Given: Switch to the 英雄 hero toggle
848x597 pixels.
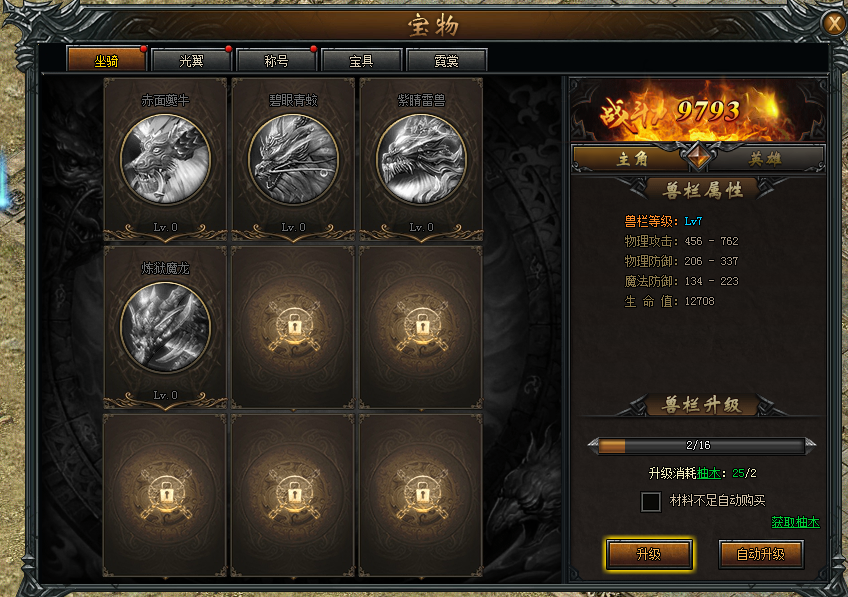Looking at the screenshot, I should [x=765, y=159].
